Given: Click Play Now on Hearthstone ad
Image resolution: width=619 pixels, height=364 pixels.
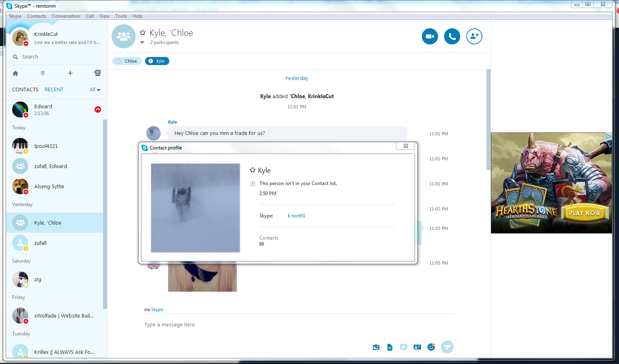Looking at the screenshot, I should click(x=585, y=213).
